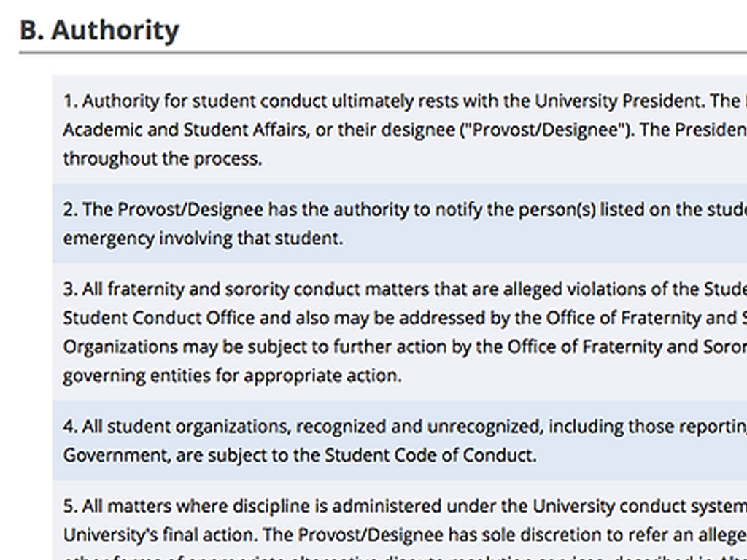
Task: Click the 'Student Conduct Office' text line
Action: pos(159,318)
